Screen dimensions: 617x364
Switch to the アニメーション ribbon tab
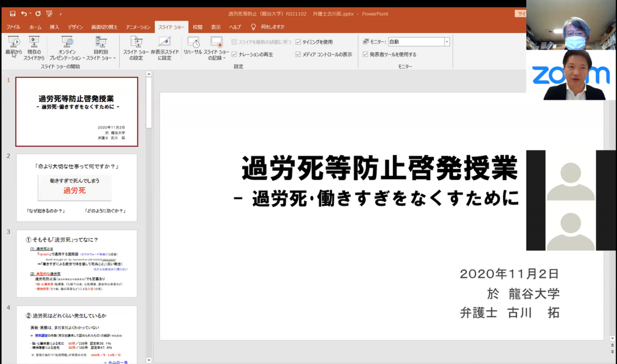138,27
